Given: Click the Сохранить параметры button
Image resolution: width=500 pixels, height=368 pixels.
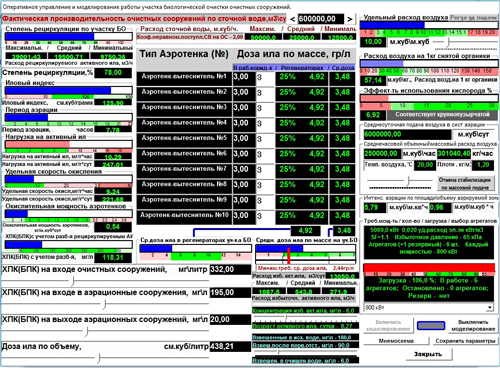Looking at the screenshot, I should (x=465, y=341).
